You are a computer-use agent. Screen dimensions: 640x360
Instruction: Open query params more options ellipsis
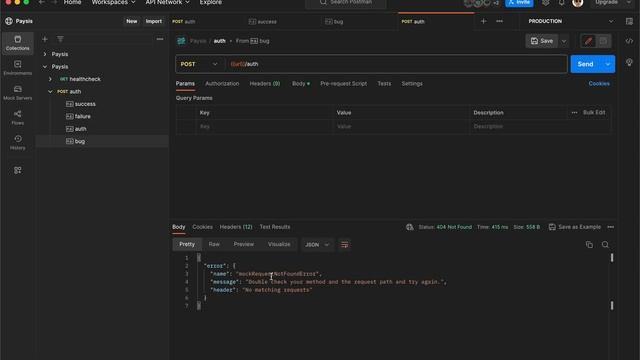574,113
